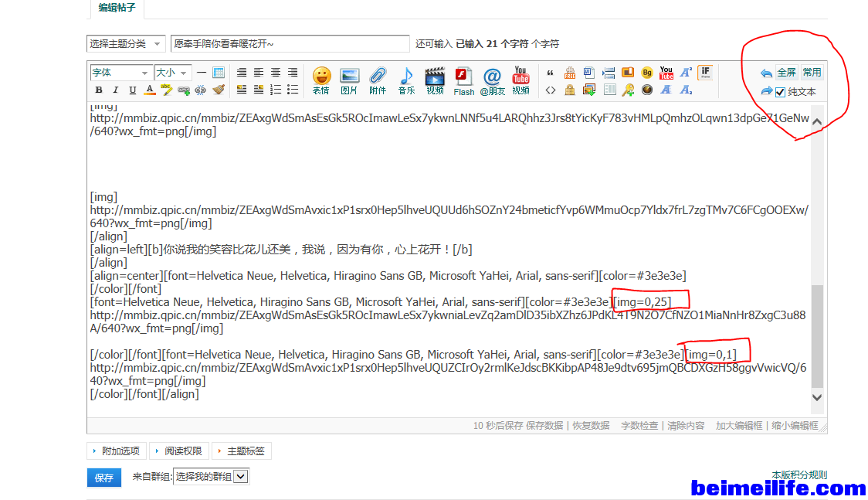The width and height of the screenshot is (868, 500).
Task: Expand the 选择主题分类 topic category dropdown
Action: point(126,44)
